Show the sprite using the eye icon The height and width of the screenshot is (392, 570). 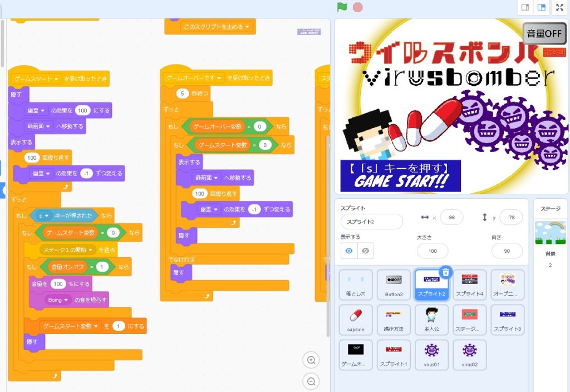point(349,251)
